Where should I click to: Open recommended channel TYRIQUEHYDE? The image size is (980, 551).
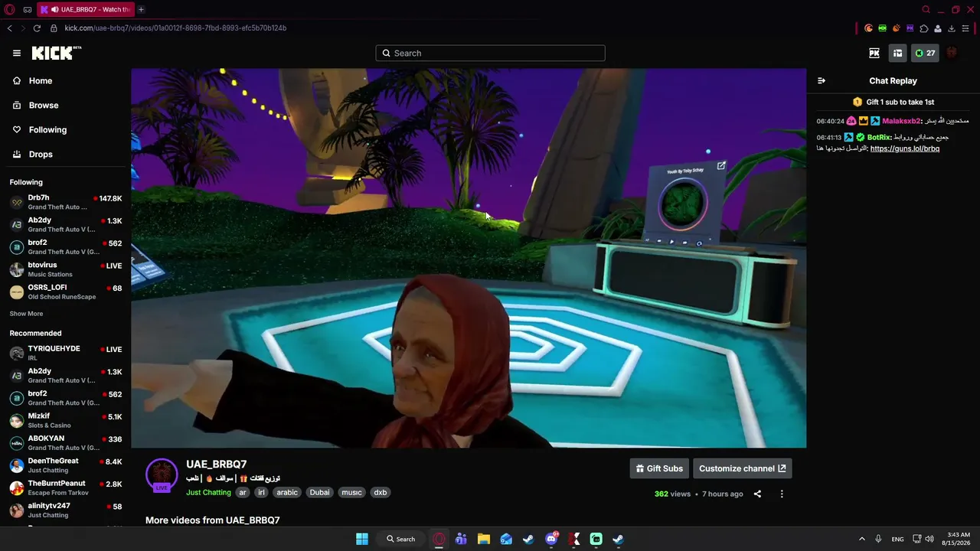[x=65, y=353]
